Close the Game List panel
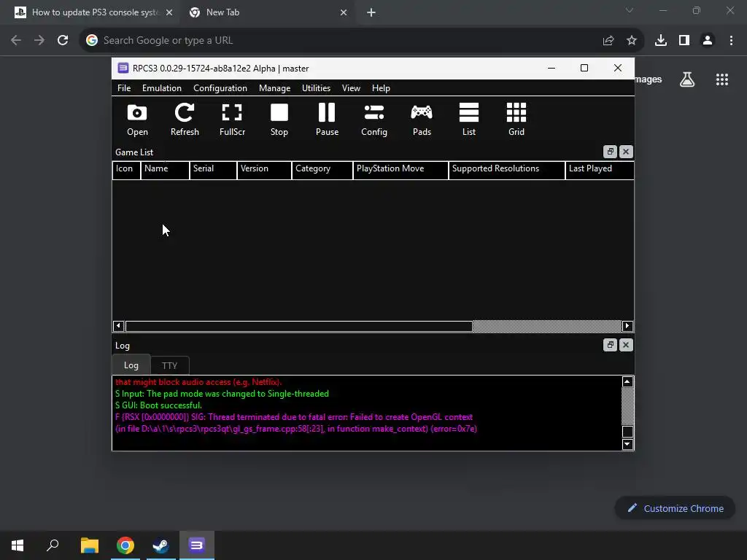This screenshot has width=747, height=560. (x=626, y=152)
